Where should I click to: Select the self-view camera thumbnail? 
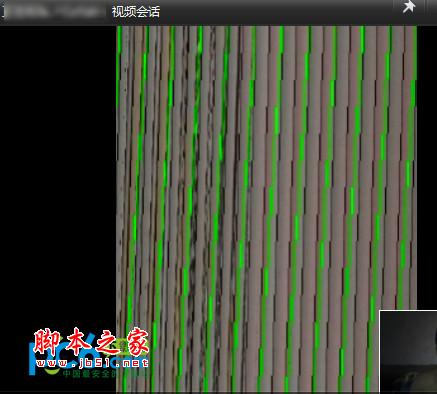[408, 351]
